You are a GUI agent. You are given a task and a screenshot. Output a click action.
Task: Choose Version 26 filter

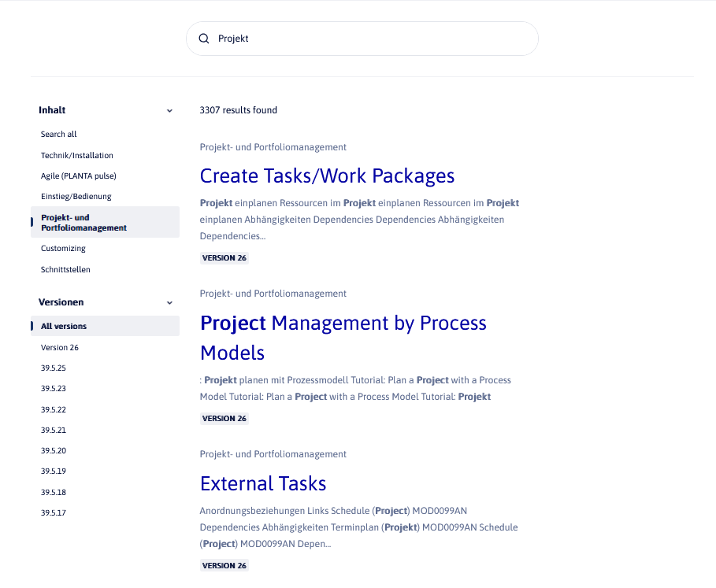pyautogui.click(x=60, y=348)
